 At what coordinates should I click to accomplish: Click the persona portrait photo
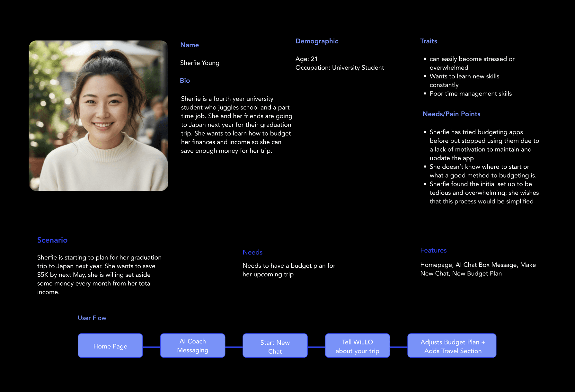(x=99, y=116)
